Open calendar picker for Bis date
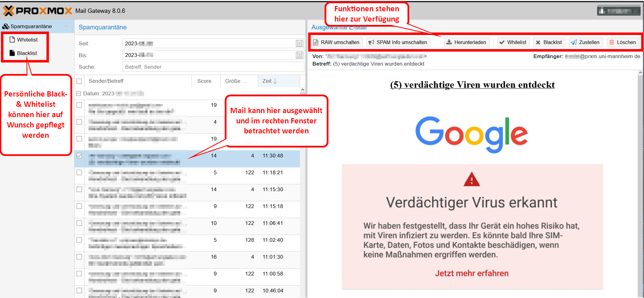Image resolution: width=644 pixels, height=298 pixels. (299, 55)
